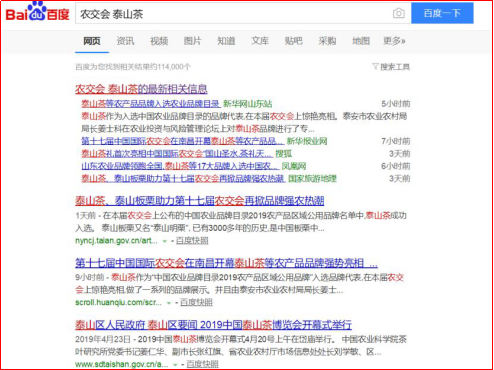Open result 泰山区人民政府 2019中国泰山茶博览会开幕式举行
The height and width of the screenshot is (370, 494).
(x=213, y=325)
